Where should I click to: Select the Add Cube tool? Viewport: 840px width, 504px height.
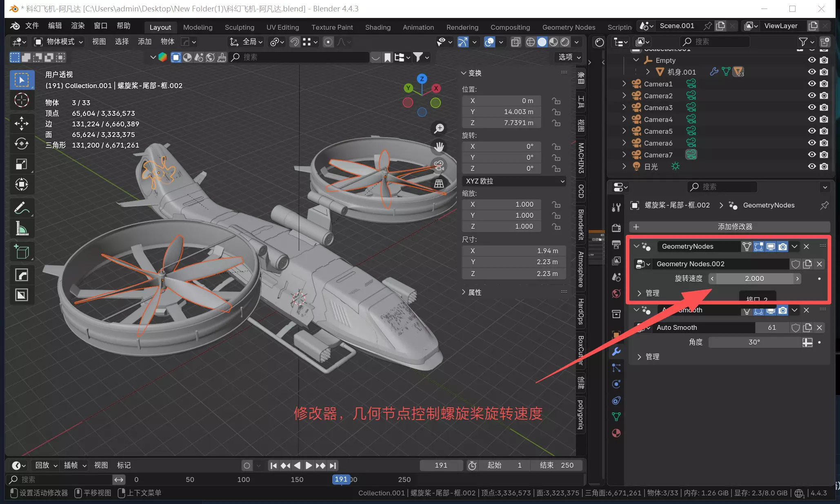click(22, 252)
